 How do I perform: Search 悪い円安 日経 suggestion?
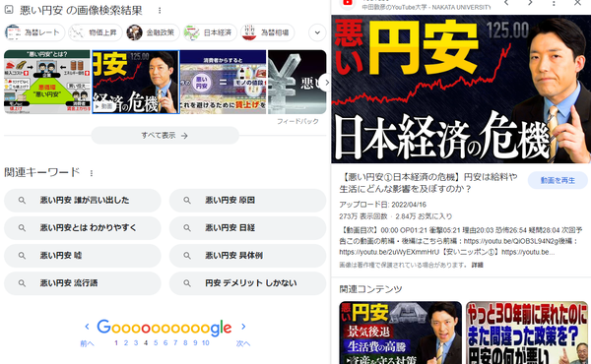coord(247,227)
